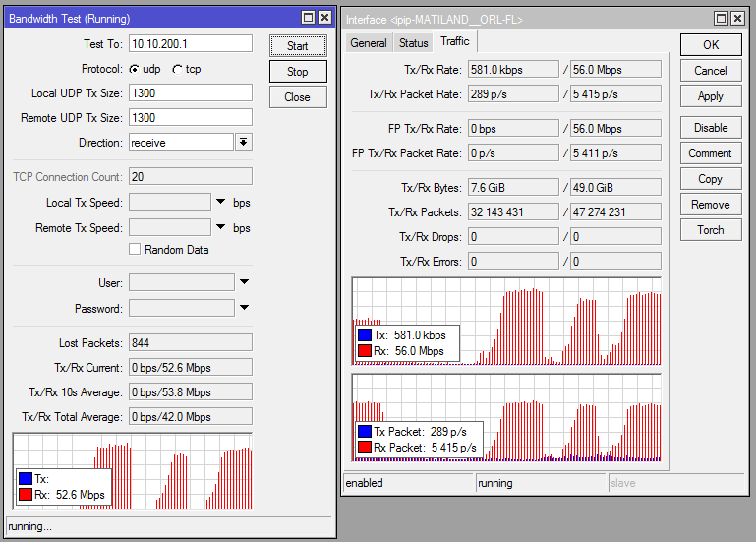This screenshot has height=542, width=756.
Task: Close the Interface window via X icon
Action: pos(739,19)
